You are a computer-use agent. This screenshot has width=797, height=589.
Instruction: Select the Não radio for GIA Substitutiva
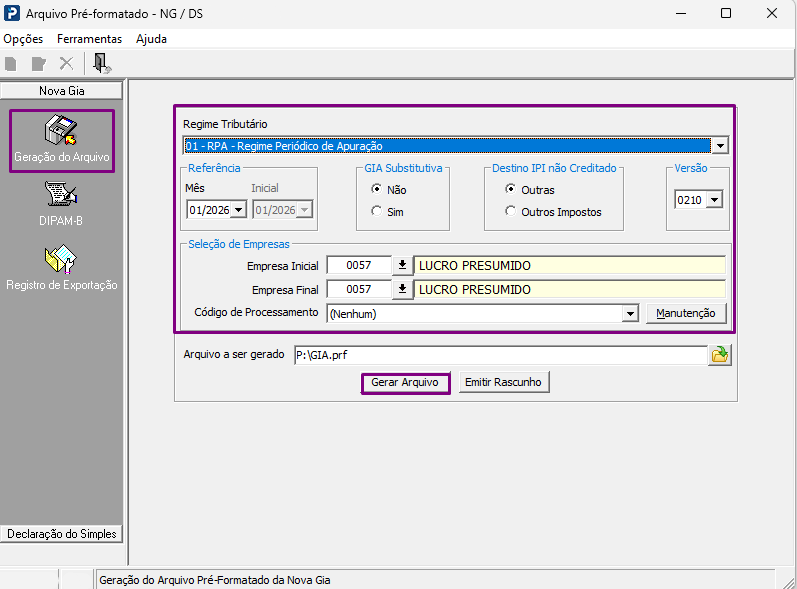point(376,189)
